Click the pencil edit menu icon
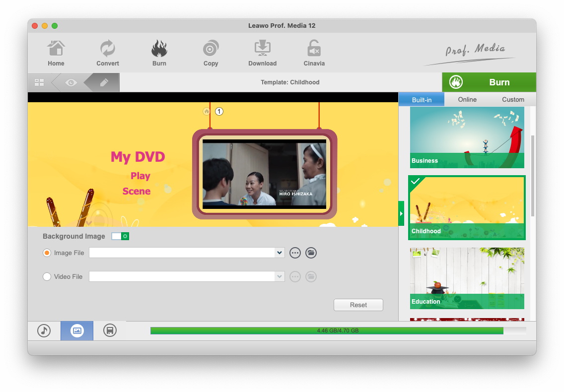 104,82
